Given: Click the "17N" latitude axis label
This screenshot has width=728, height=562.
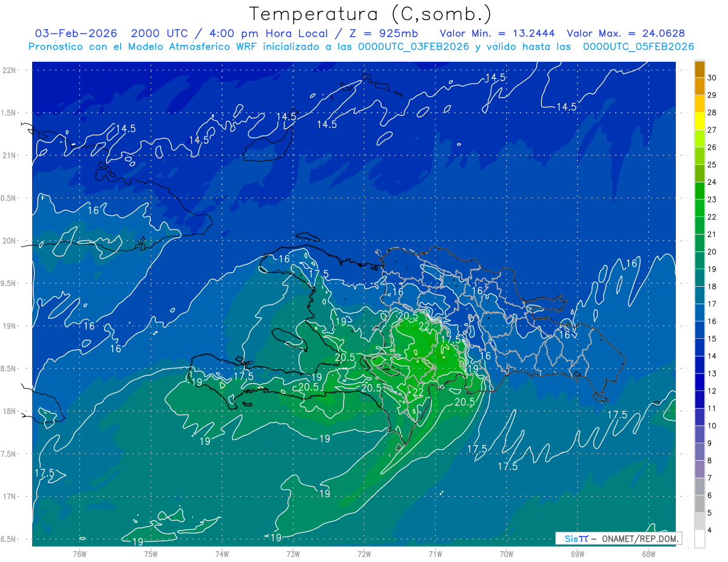Looking at the screenshot, I should 9,497.
